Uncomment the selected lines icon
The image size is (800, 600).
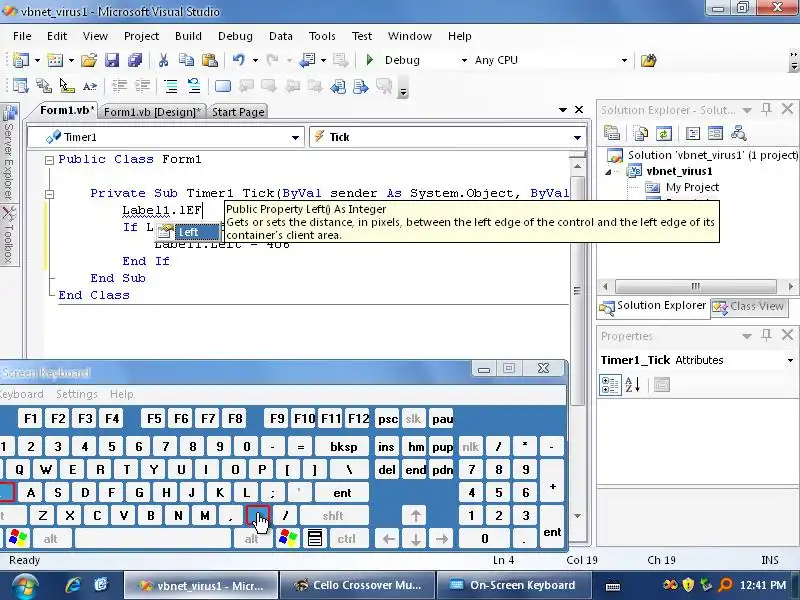[194, 86]
